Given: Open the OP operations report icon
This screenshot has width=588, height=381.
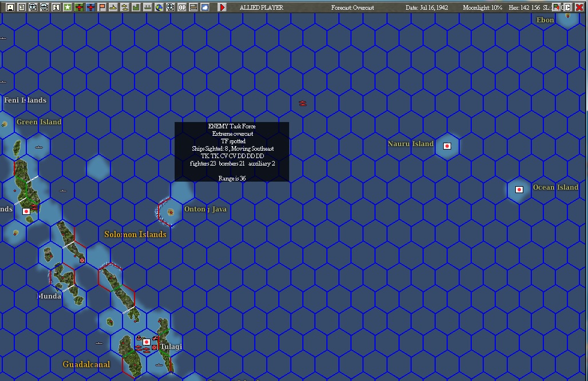Looking at the screenshot, I should click(182, 7).
